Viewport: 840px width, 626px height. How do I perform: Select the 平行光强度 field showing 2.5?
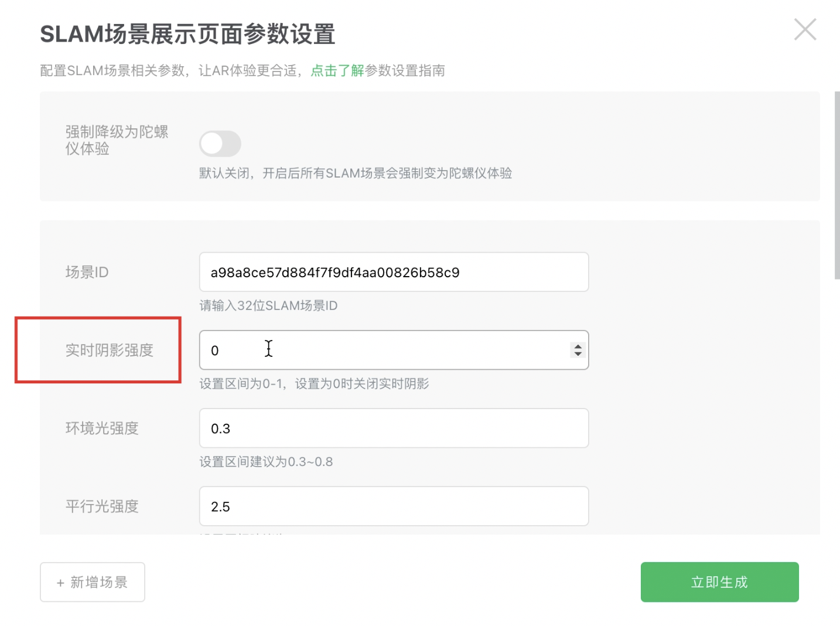(394, 506)
